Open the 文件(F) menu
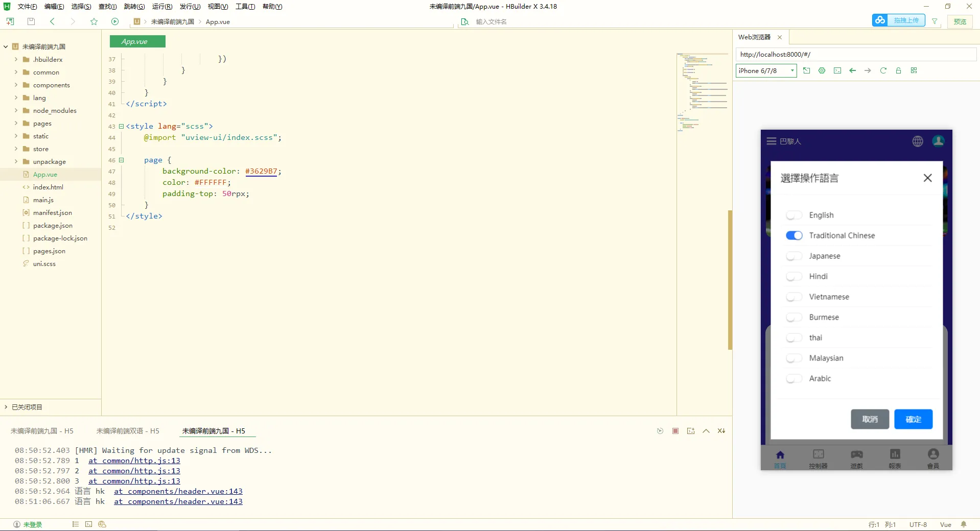 coord(27,7)
